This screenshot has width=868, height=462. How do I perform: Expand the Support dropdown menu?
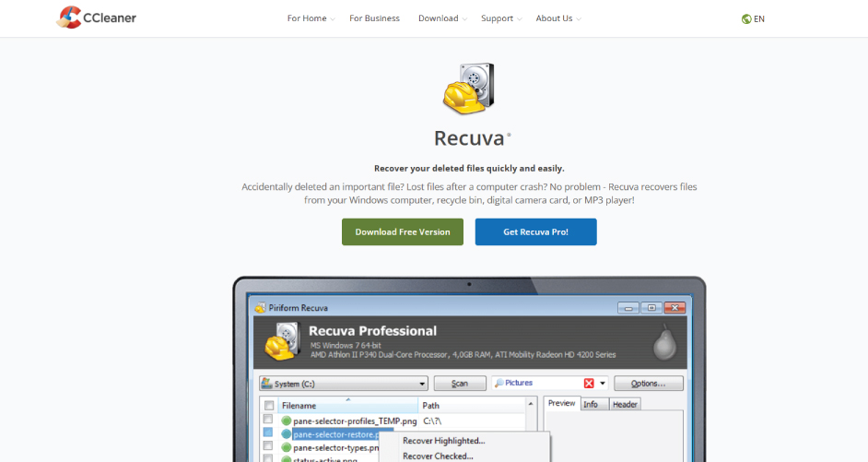[x=501, y=18]
